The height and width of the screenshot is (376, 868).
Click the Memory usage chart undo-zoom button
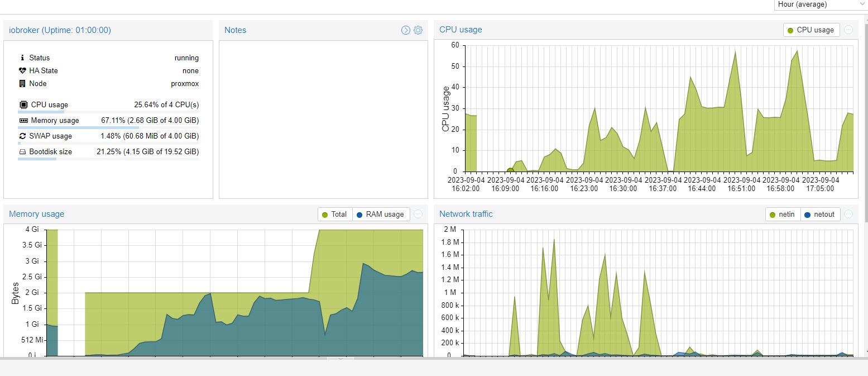coord(418,214)
